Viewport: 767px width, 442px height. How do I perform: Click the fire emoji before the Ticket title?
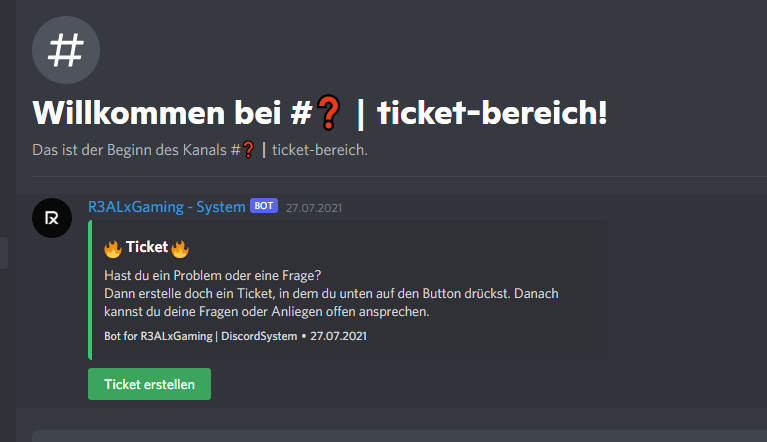click(113, 247)
